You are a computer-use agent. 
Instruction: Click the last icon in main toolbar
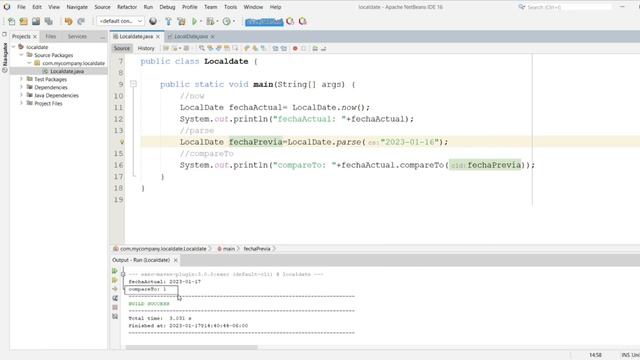(302, 21)
